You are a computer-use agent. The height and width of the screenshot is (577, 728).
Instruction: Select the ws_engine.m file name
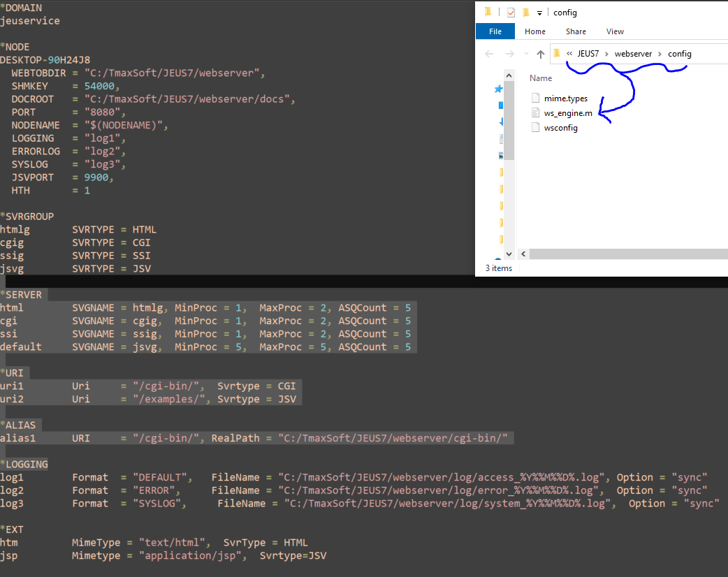pos(568,112)
